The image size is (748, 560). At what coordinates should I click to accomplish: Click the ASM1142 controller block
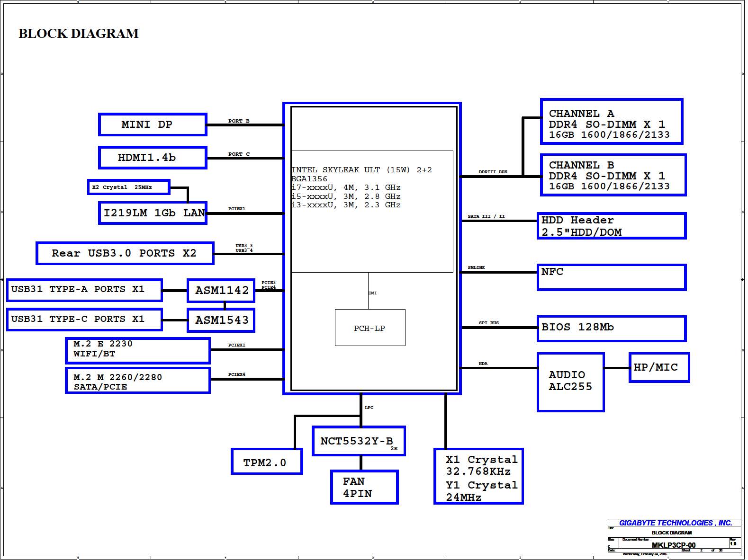(221, 291)
